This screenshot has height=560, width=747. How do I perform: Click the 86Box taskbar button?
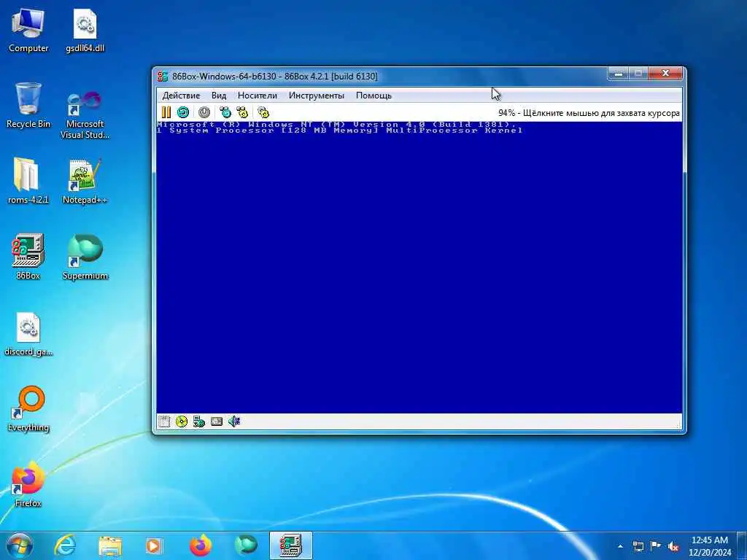pos(291,545)
